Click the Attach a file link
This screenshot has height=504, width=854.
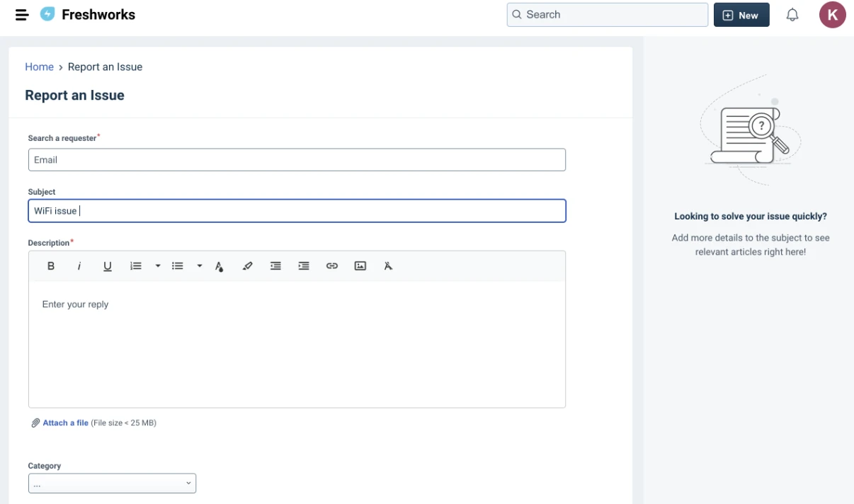tap(66, 423)
